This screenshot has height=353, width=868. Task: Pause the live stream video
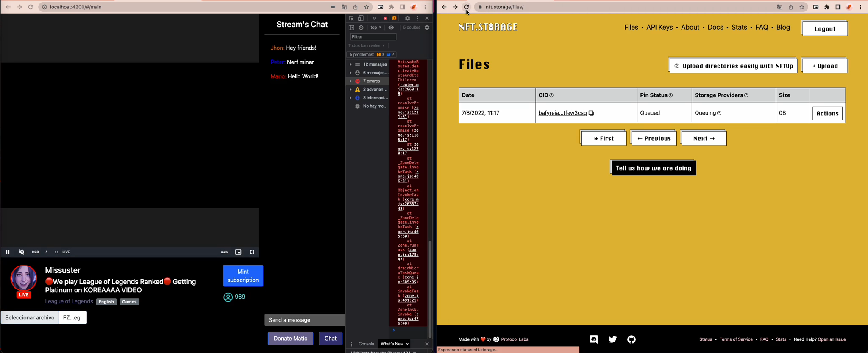8,252
